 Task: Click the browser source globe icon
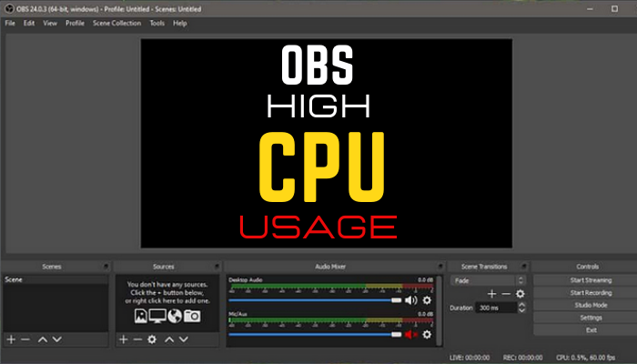(175, 316)
